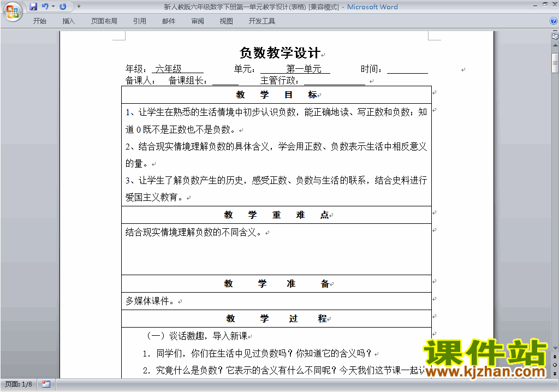Open the 审阅 ribbon tab
This screenshot has height=392, width=559.
(198, 21)
